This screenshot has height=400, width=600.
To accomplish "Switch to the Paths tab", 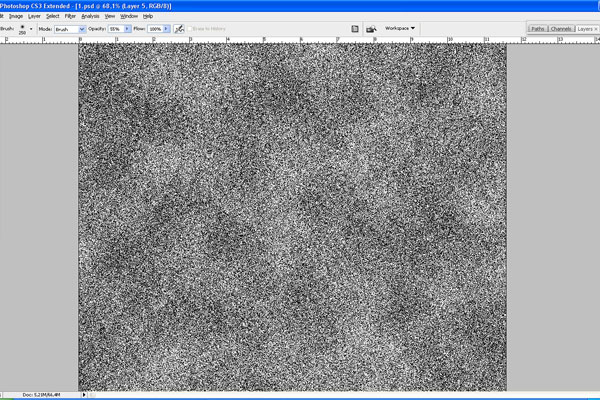I will 538,29.
